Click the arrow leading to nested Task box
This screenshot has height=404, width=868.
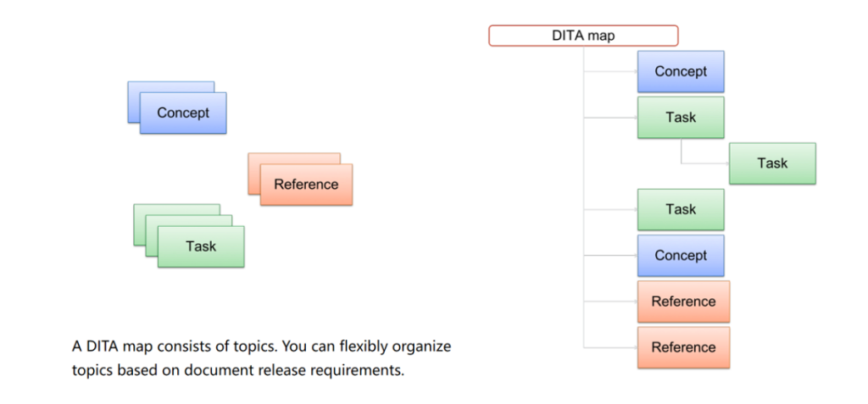(x=704, y=163)
